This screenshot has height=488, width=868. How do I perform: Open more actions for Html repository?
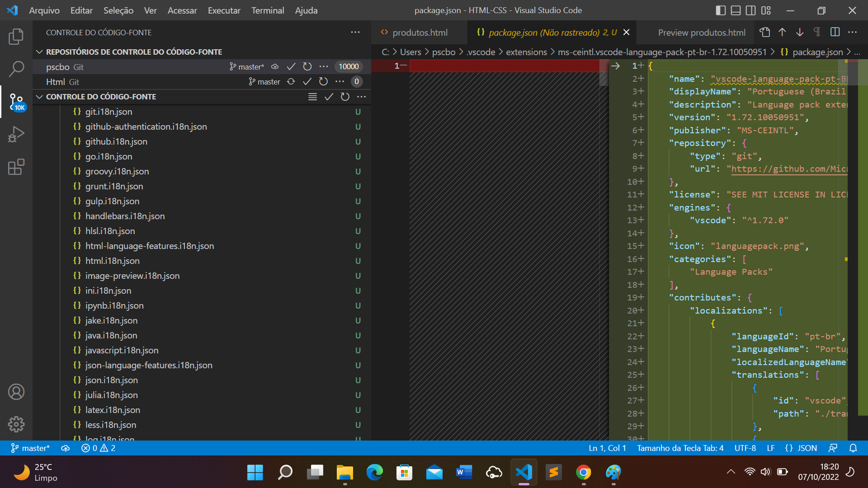click(340, 81)
